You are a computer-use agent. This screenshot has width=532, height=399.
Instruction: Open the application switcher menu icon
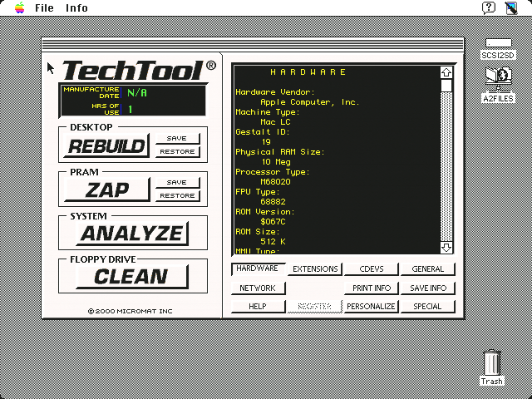(x=511, y=7)
